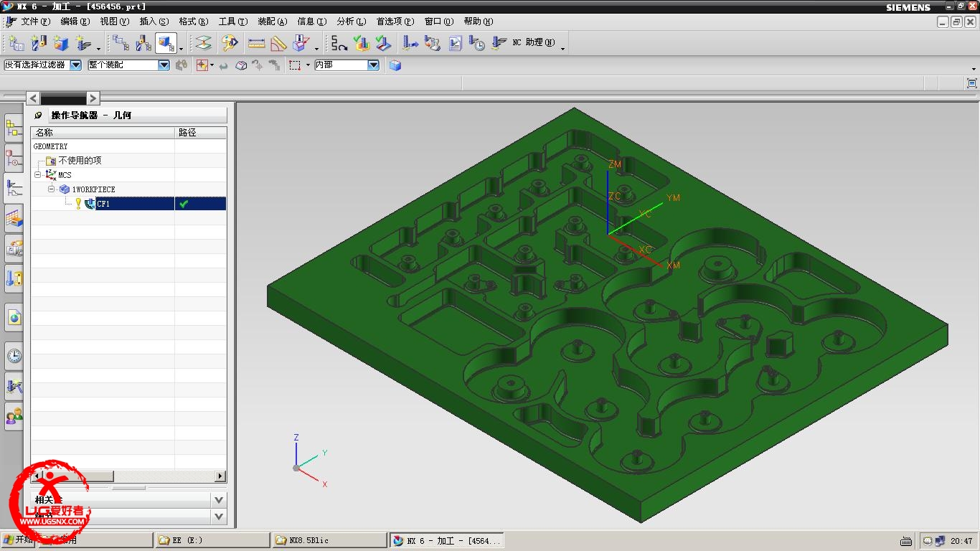Open the 工具 menu
The width and height of the screenshot is (980, 551).
[232, 22]
